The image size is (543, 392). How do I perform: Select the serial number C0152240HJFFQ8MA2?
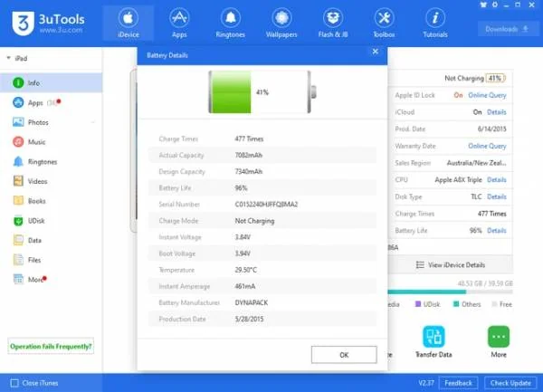(266, 205)
